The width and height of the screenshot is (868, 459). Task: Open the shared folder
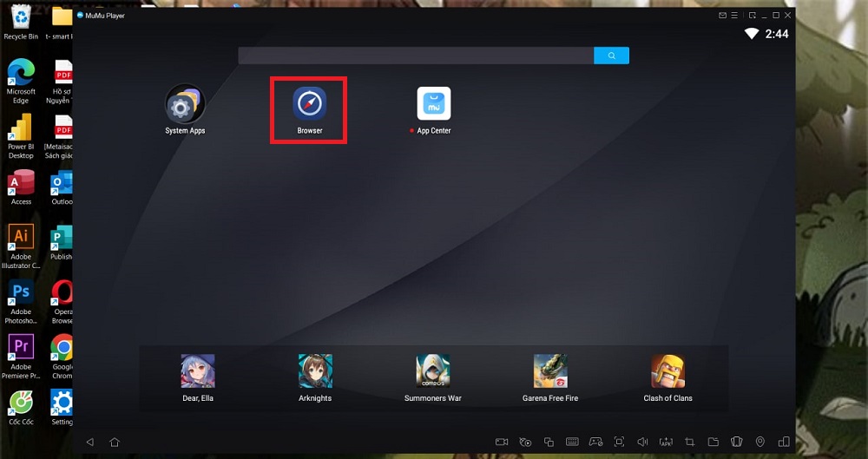click(x=713, y=442)
